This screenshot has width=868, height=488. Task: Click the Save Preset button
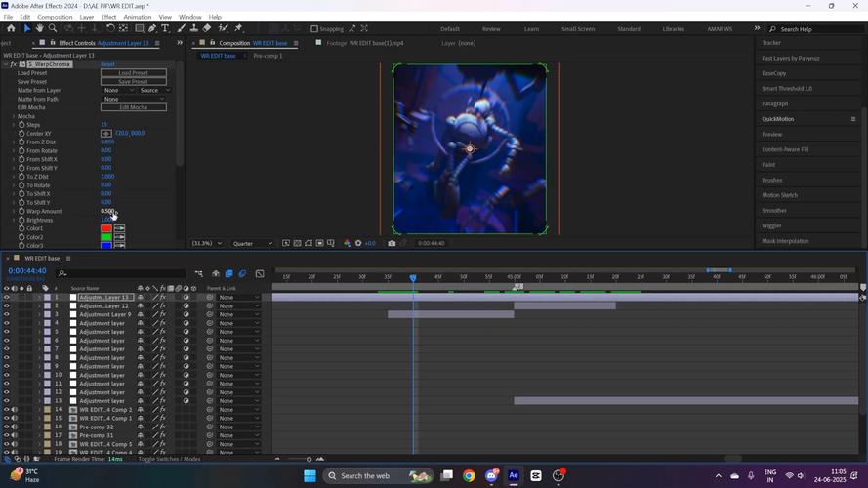pyautogui.click(x=134, y=82)
